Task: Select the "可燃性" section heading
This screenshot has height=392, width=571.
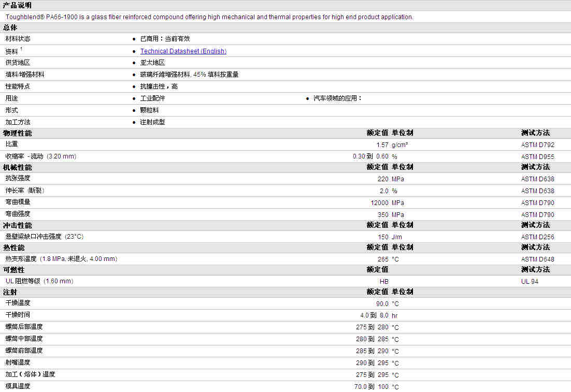Action: (14, 270)
